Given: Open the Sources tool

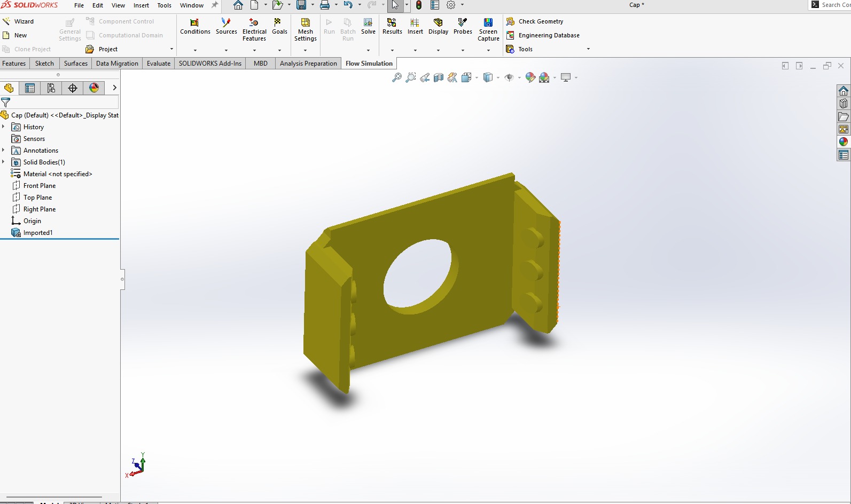Looking at the screenshot, I should pyautogui.click(x=226, y=27).
